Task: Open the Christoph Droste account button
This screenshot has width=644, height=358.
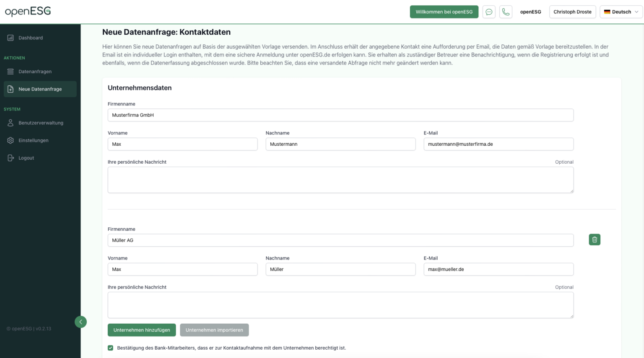Action: (572, 12)
